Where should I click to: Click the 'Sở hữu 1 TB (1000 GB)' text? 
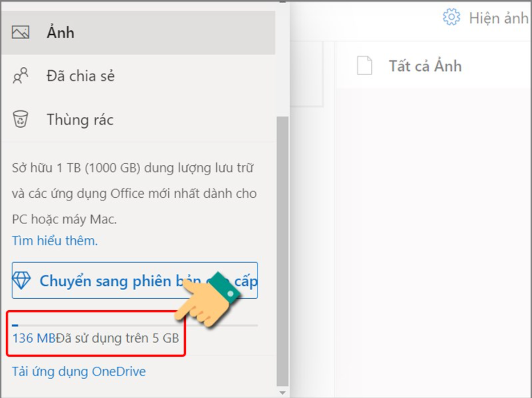pos(76,168)
